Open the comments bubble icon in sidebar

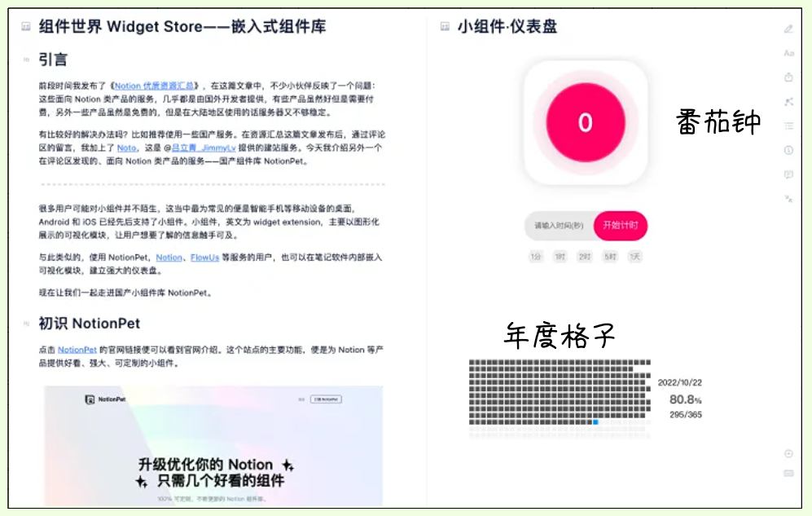pyautogui.click(x=788, y=174)
